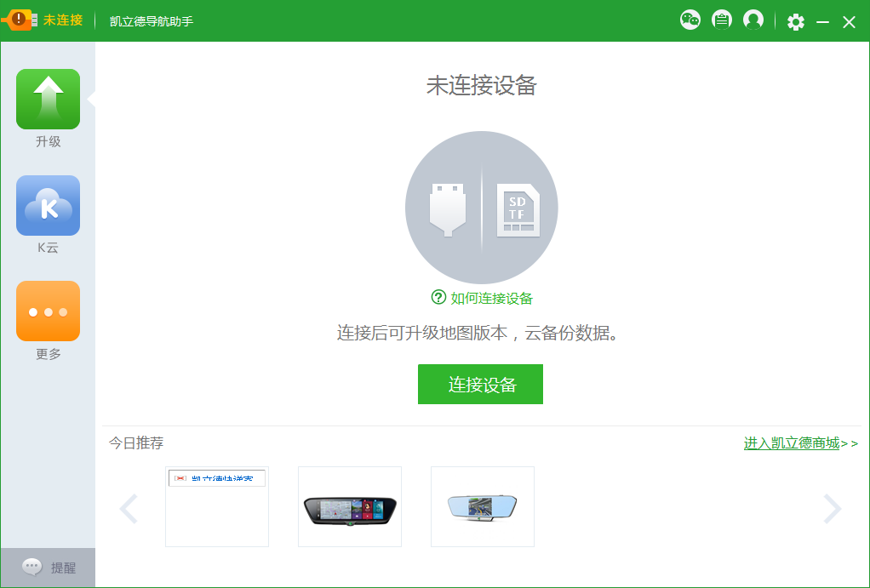Click the 凯立德导航助手 title text
The image size is (870, 588).
(152, 21)
